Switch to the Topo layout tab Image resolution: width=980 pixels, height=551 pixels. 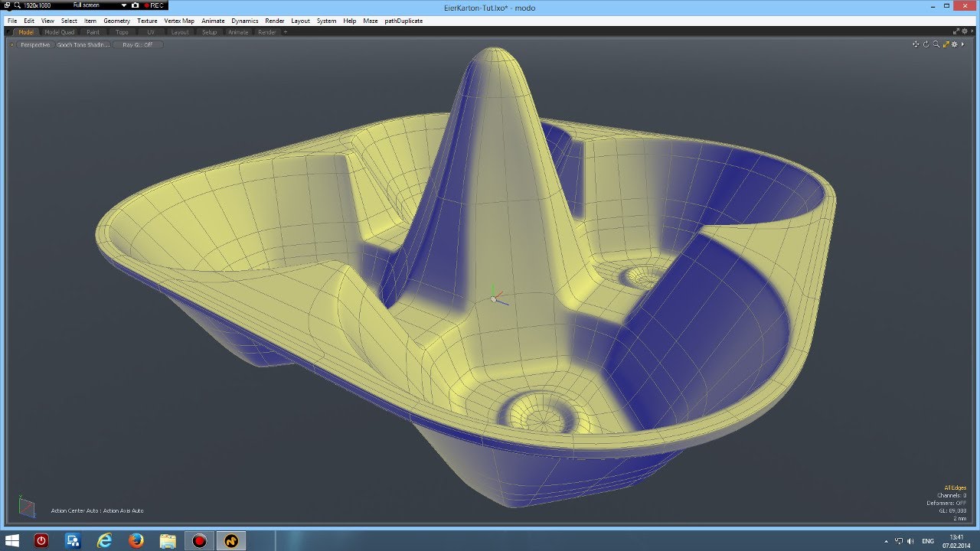[x=122, y=32]
